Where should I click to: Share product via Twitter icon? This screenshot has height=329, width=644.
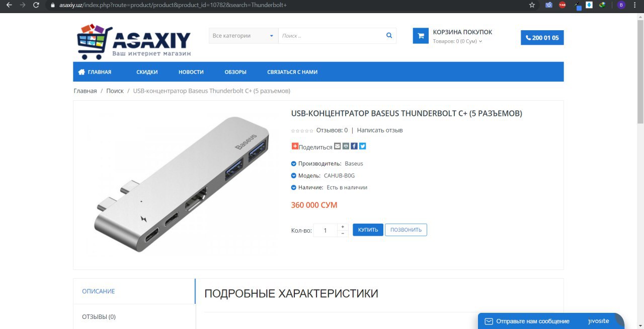click(x=362, y=146)
